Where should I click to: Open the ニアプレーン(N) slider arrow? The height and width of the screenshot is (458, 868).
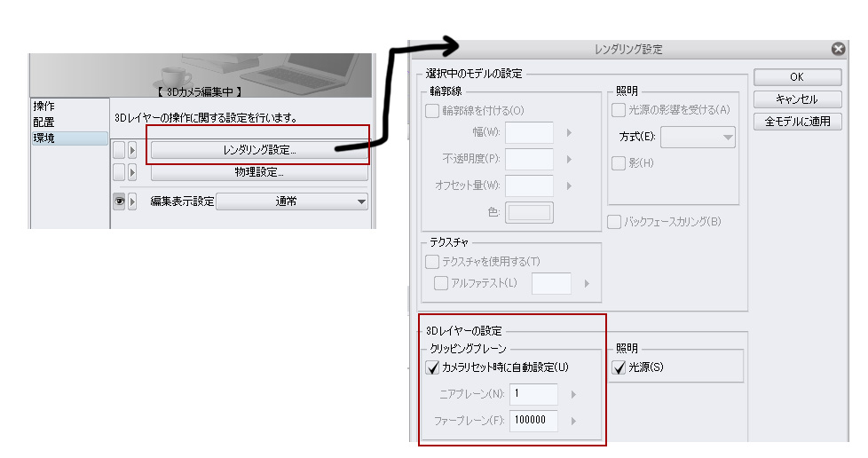[573, 394]
